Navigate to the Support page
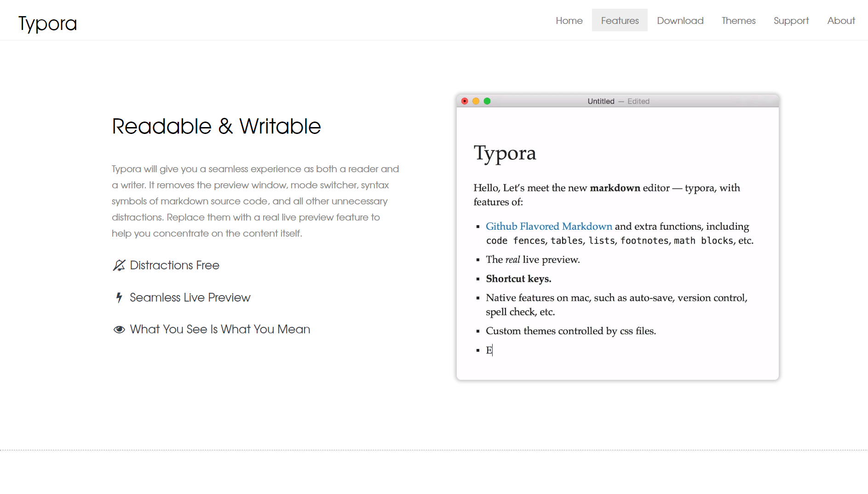The image size is (868, 494). (791, 21)
